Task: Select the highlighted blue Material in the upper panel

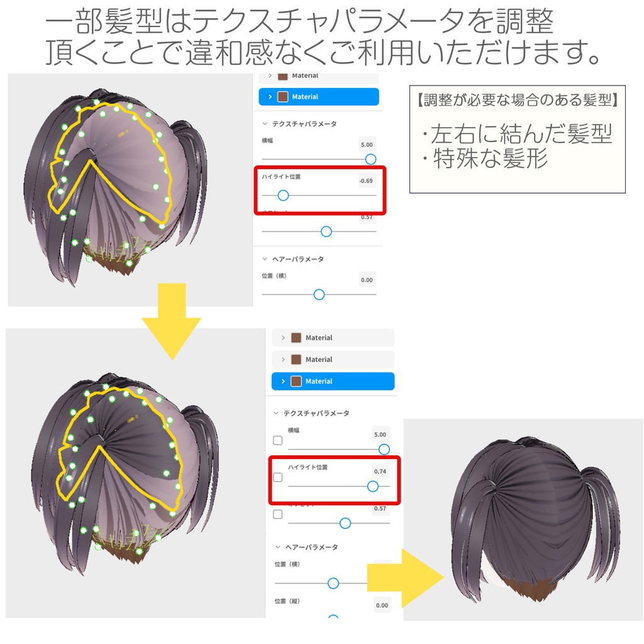Action: pyautogui.click(x=319, y=96)
